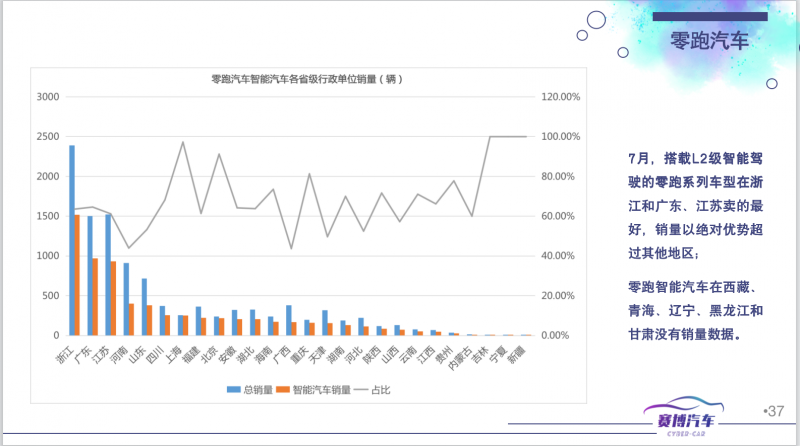
Task: Click left axis value 1000
Action: pyautogui.click(x=48, y=256)
